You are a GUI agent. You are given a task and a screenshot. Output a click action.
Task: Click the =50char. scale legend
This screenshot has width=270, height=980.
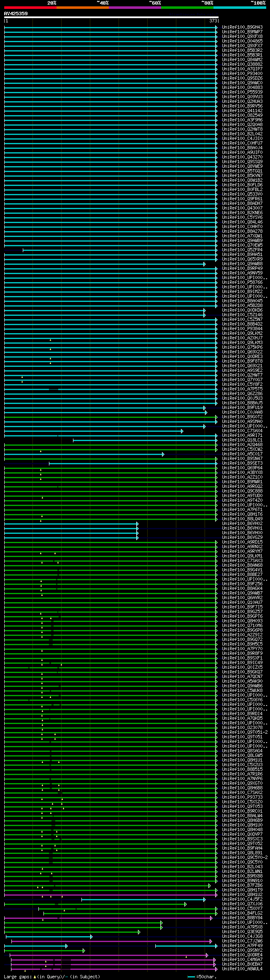click(202, 977)
